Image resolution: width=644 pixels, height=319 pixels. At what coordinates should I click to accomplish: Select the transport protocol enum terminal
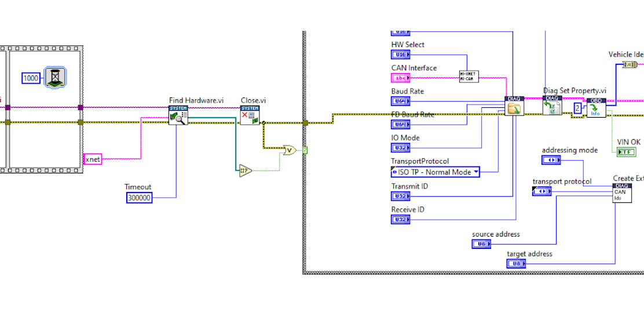(x=541, y=191)
